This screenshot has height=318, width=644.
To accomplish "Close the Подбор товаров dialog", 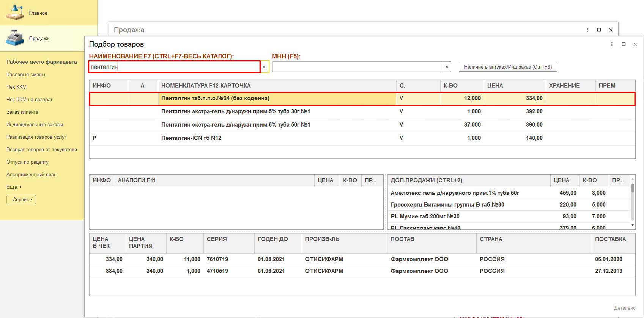I will pyautogui.click(x=635, y=44).
